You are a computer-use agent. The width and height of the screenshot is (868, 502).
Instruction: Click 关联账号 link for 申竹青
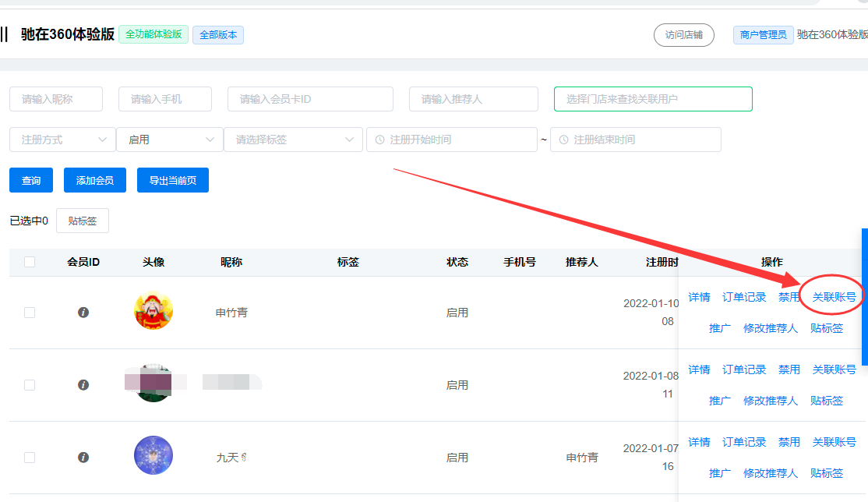(x=834, y=297)
